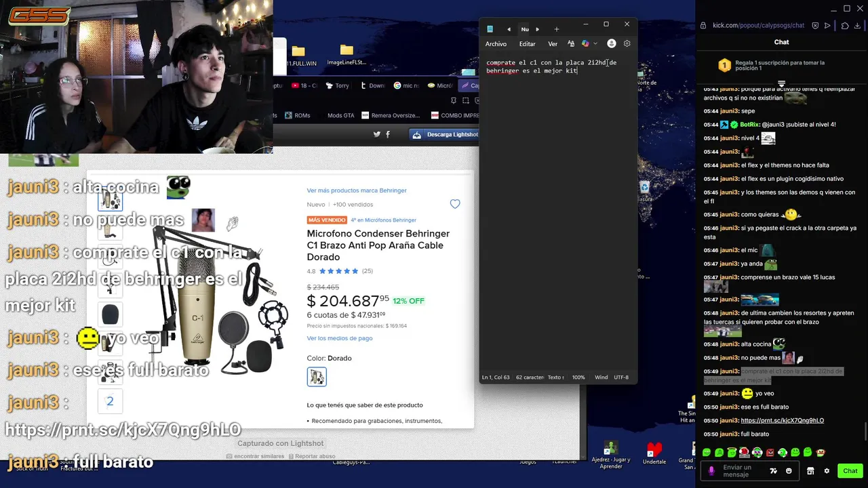This screenshot has width=868, height=488.
Task: Switch to the YouTube '18 - C' browser tab
Action: pos(304,85)
